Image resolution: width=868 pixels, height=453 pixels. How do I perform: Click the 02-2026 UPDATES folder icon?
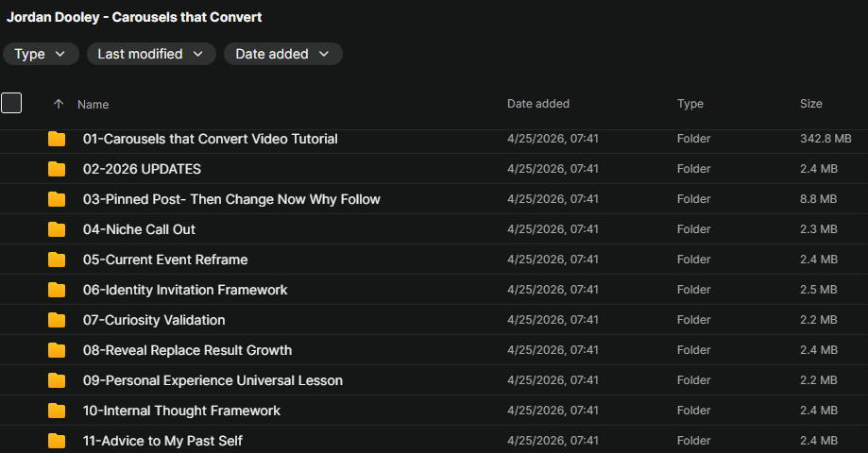(x=57, y=169)
